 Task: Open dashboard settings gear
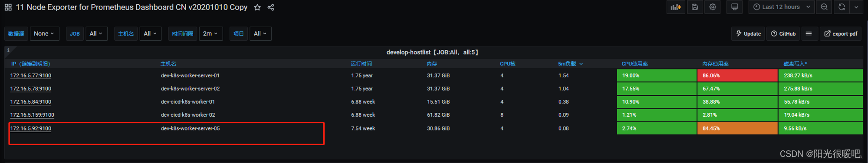click(713, 7)
